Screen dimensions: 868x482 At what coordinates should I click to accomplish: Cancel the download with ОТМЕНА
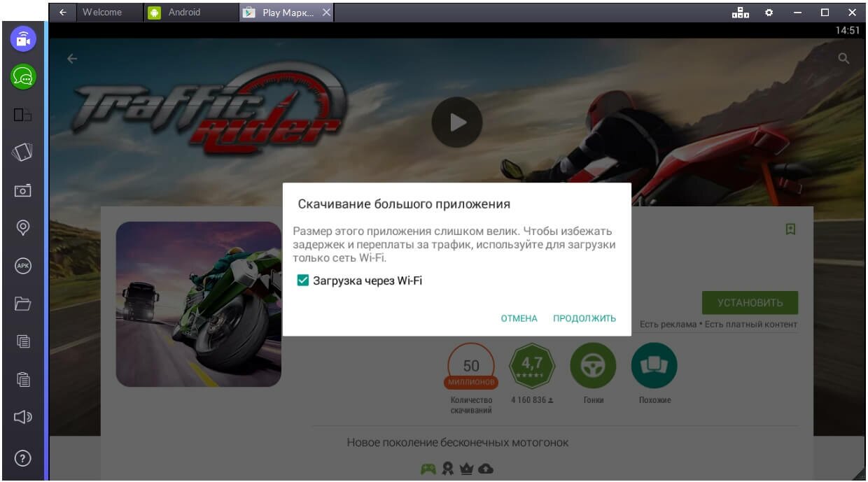(519, 318)
